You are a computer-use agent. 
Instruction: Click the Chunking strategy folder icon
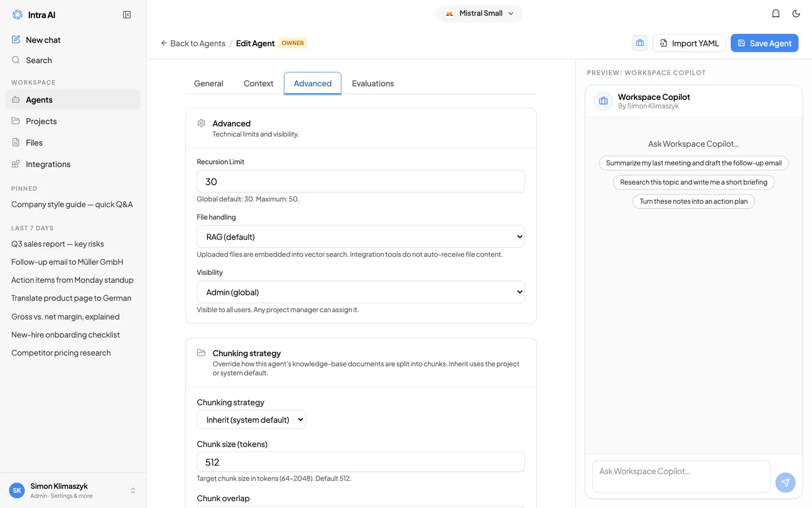201,353
